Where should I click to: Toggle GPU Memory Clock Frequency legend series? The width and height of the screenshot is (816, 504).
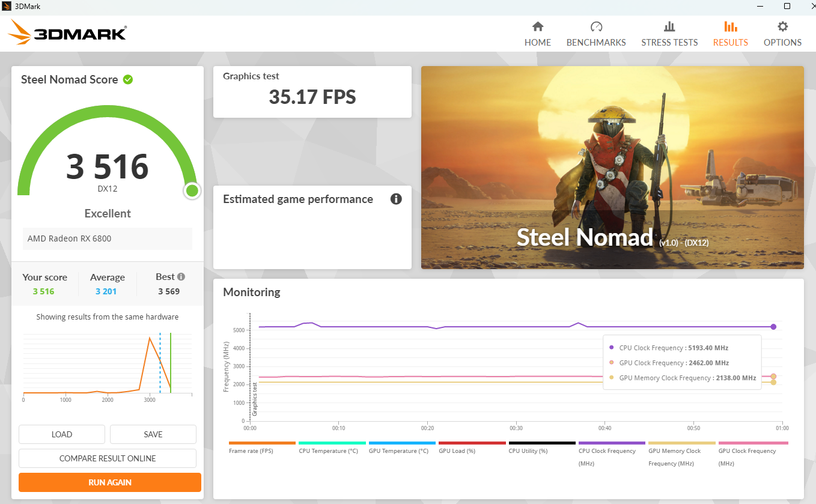(682, 455)
